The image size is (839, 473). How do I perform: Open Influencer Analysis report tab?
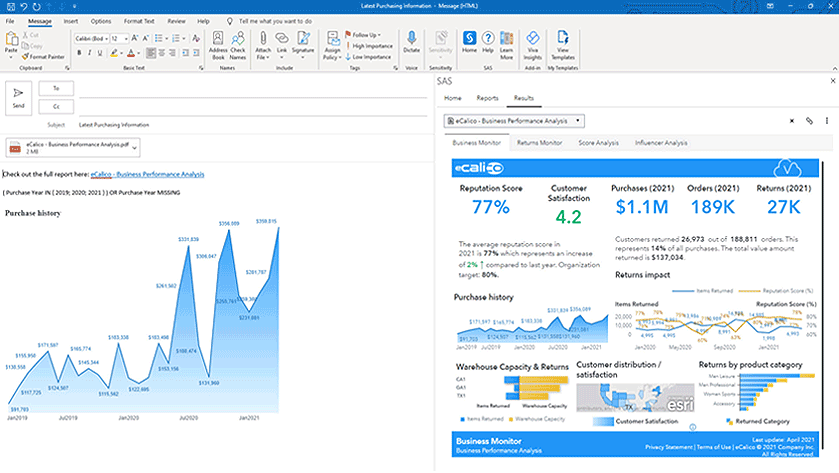661,143
